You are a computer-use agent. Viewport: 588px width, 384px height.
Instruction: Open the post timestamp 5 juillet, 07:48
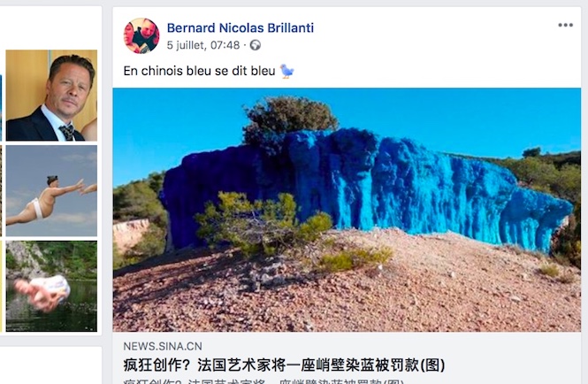coord(202,45)
